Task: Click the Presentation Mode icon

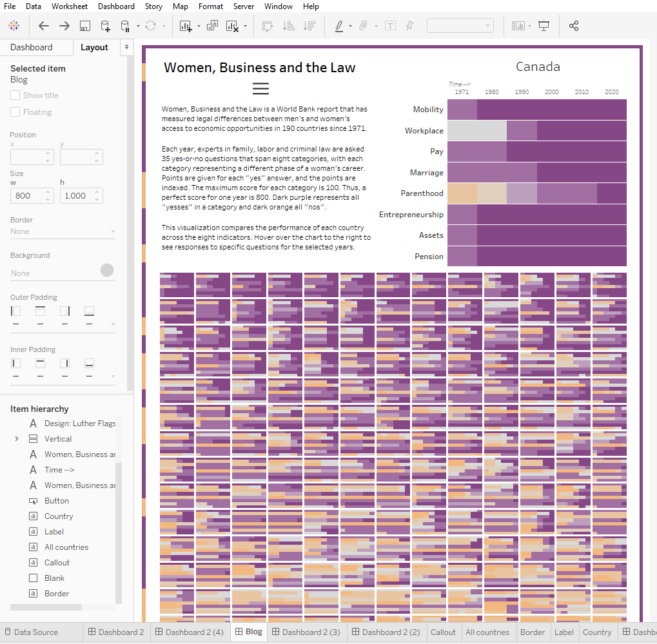Action: coord(544,26)
